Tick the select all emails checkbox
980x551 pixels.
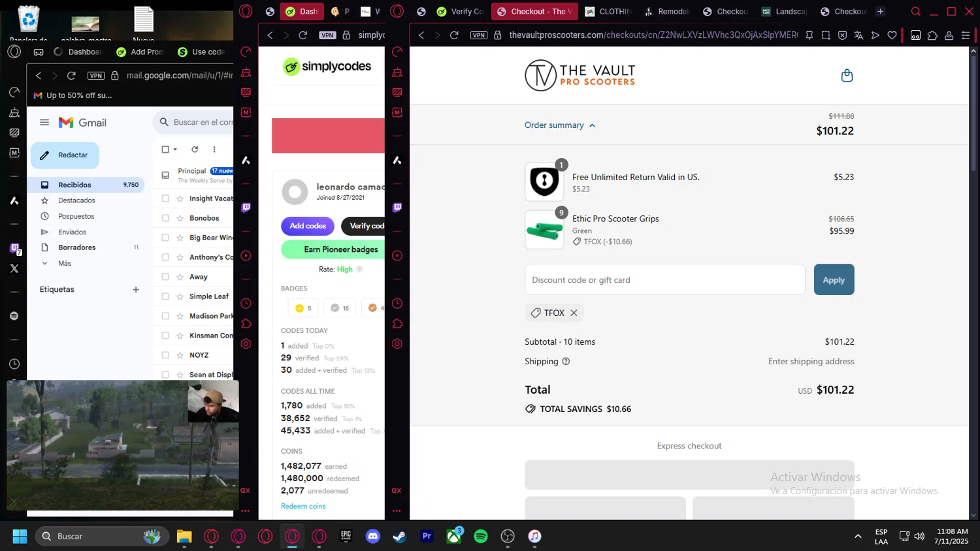pyautogui.click(x=165, y=150)
